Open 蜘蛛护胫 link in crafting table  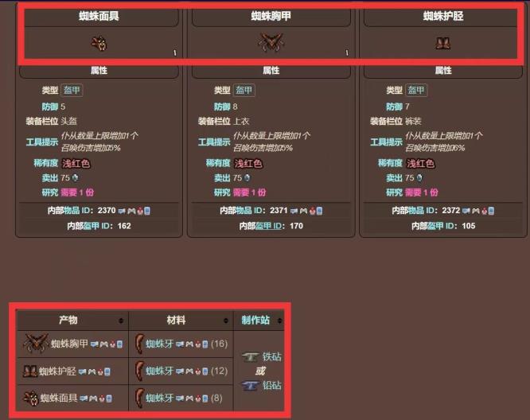(57, 371)
